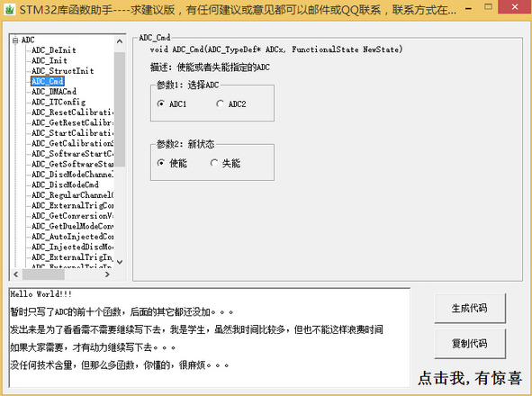
Task: Select ADC_GetResetCalibrationStatus tree item
Action: [x=72, y=122]
